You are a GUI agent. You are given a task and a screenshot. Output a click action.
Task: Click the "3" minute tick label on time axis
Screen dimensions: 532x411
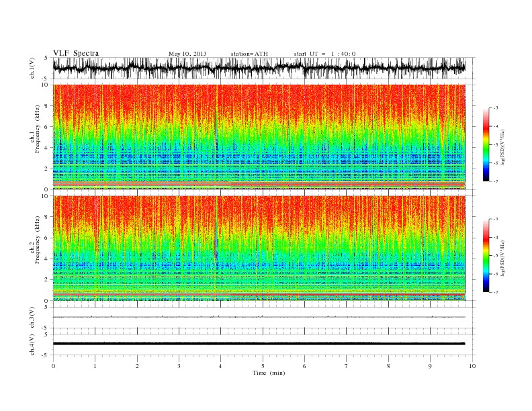[179, 366]
